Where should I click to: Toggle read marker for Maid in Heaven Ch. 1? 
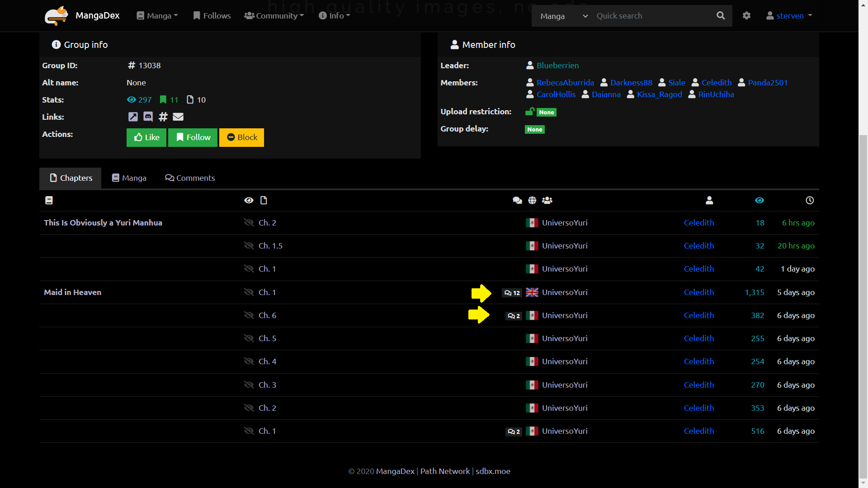(249, 292)
